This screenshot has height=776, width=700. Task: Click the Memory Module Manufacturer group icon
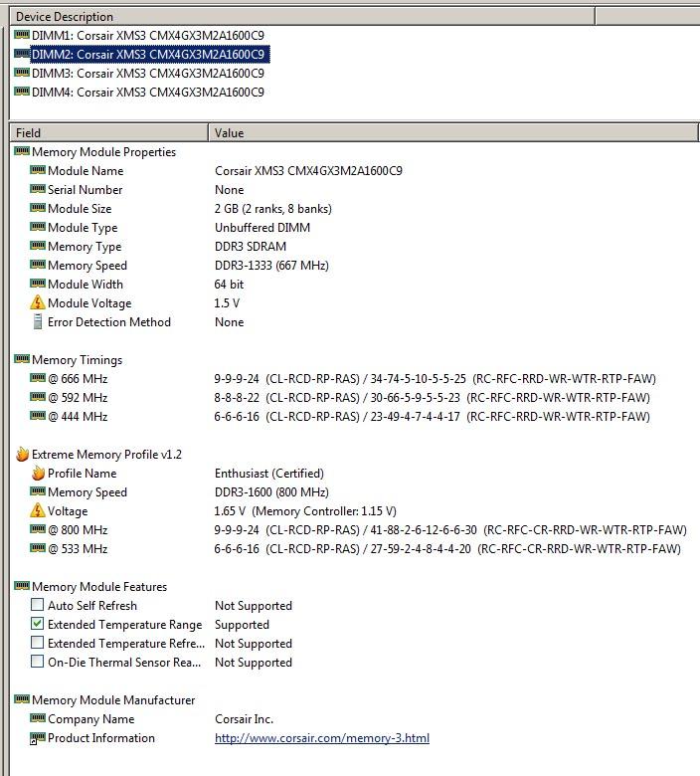click(22, 698)
